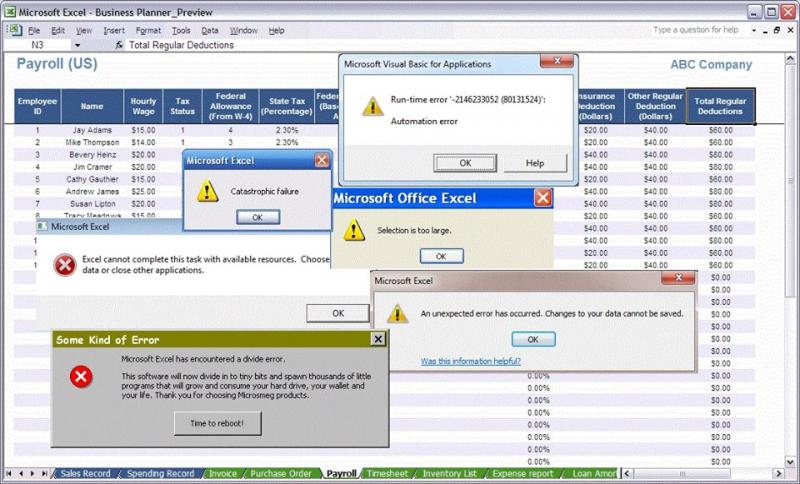Viewport: 800px width, 484px height.
Task: Select the Payroll sheet tab
Action: [x=341, y=473]
